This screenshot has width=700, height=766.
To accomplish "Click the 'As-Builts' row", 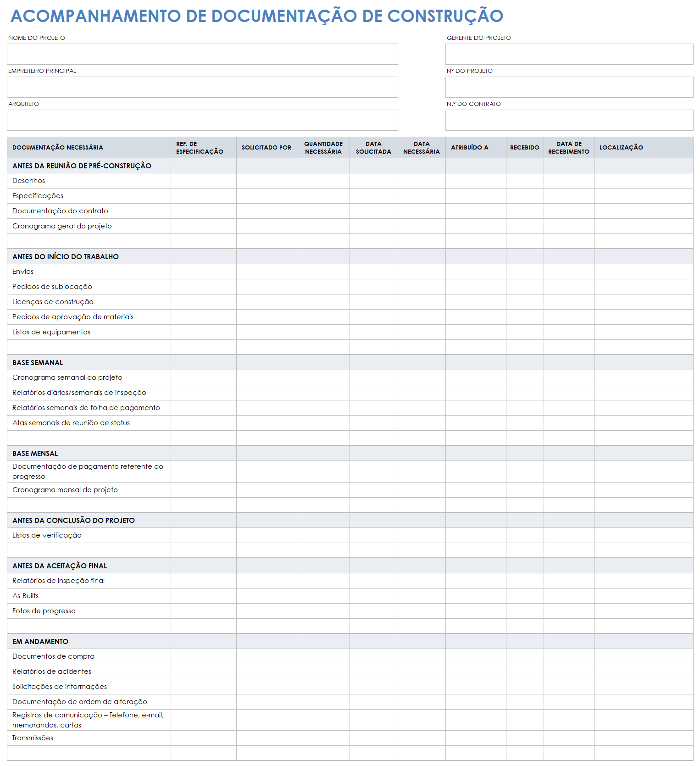I will (350, 596).
